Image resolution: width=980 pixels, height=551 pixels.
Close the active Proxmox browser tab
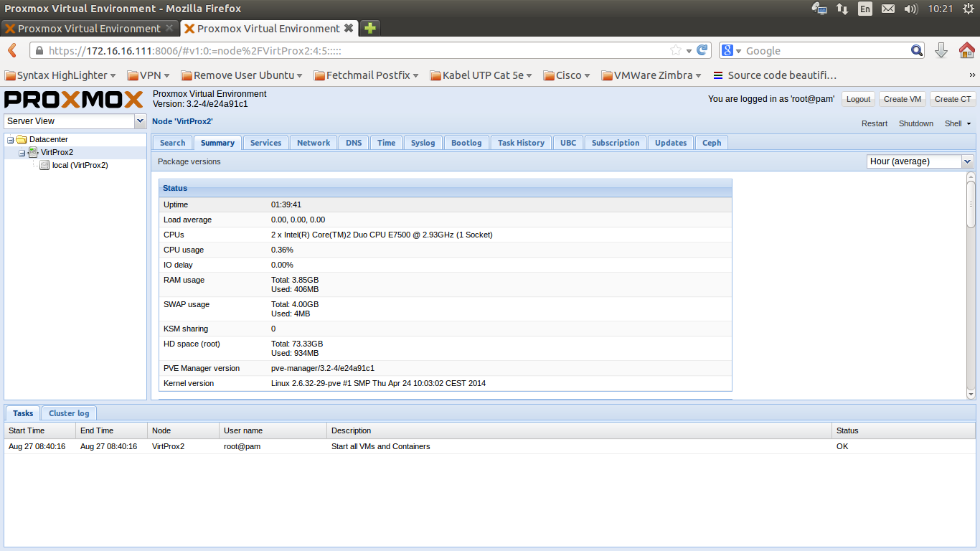point(349,28)
